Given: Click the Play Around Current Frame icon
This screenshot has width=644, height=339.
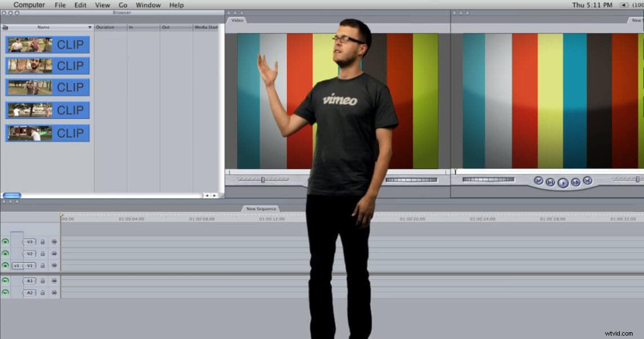Looking at the screenshot, I should 575,182.
